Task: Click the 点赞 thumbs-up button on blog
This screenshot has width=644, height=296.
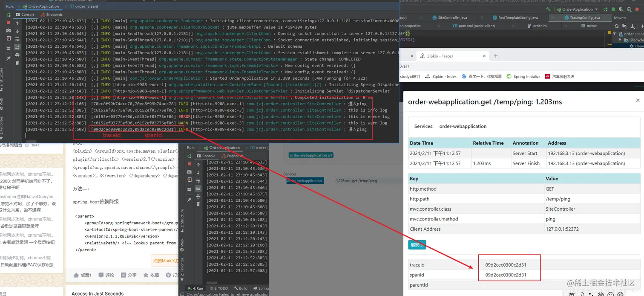Action: pos(83,275)
